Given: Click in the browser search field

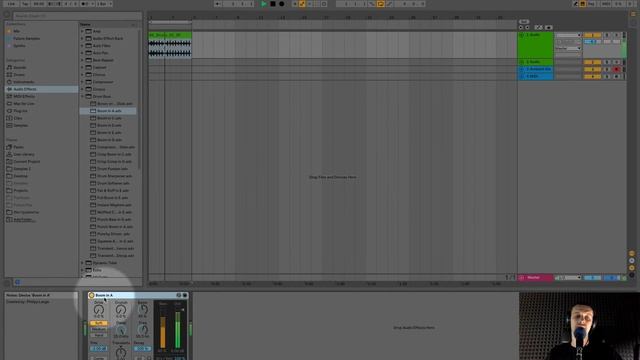Looking at the screenshot, I should 77,16.
